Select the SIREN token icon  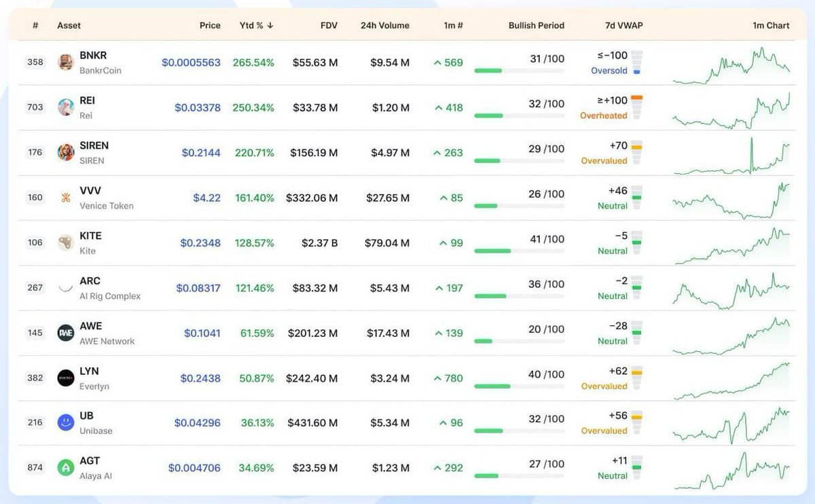(65, 151)
